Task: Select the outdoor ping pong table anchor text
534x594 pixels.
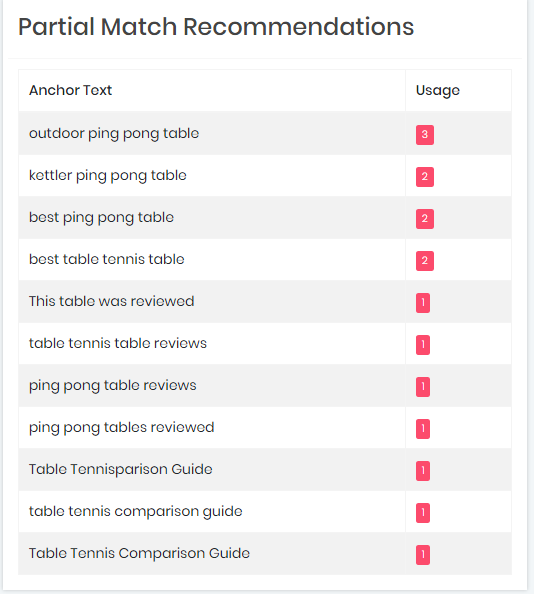Action: pyautogui.click(x=114, y=134)
